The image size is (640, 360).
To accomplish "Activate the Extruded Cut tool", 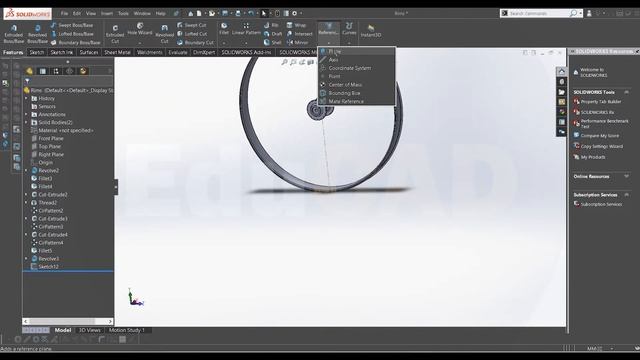I will point(115,34).
